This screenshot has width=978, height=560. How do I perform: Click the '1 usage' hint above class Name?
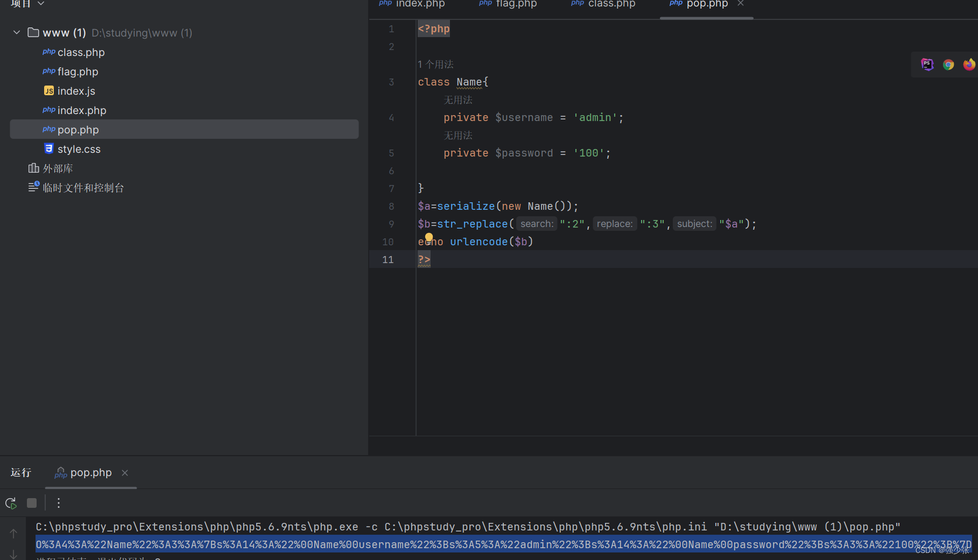click(x=435, y=65)
